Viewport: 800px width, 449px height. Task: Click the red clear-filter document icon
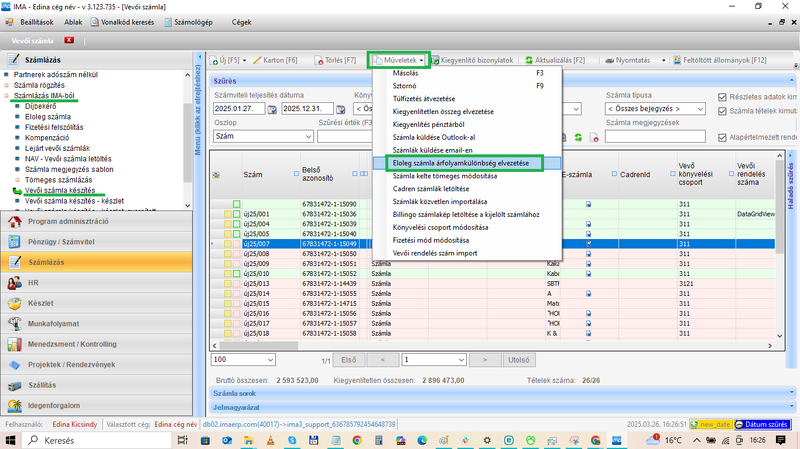click(x=594, y=137)
